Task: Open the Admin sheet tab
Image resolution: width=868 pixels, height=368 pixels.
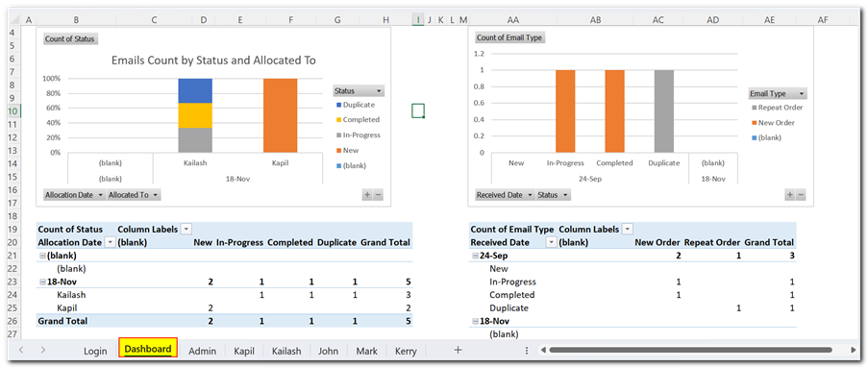Action: (x=202, y=351)
